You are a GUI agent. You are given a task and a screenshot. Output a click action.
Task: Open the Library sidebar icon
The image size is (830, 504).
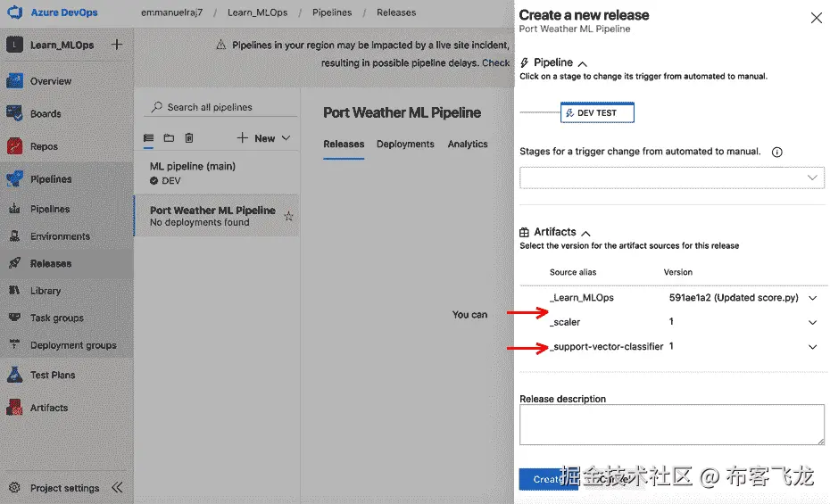(x=15, y=290)
